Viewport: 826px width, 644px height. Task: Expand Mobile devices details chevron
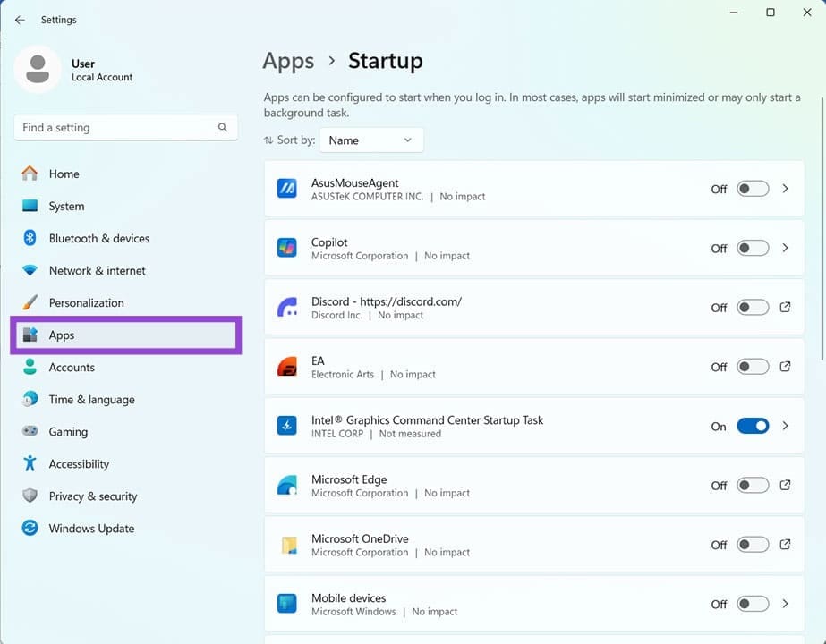pos(785,604)
